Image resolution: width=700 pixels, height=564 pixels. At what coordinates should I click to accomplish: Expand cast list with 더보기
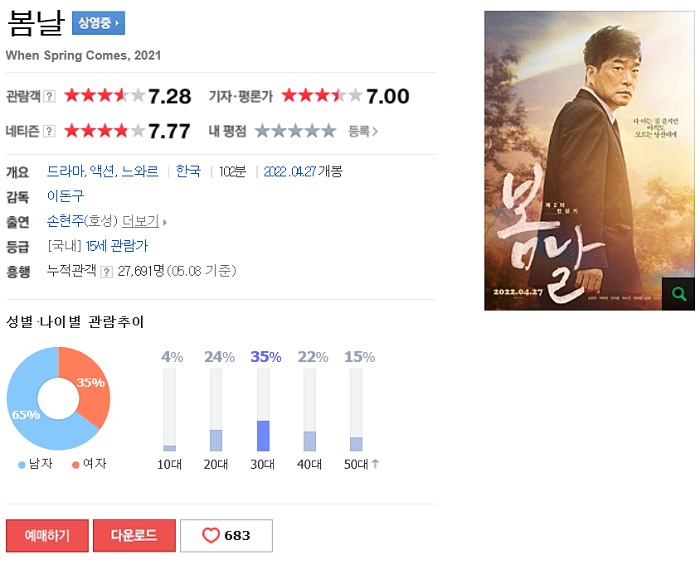[x=144, y=221]
